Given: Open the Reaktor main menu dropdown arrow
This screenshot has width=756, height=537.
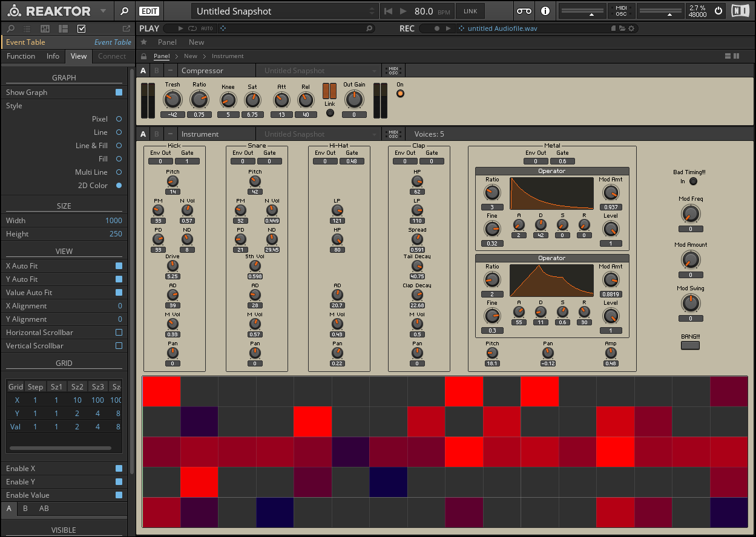Looking at the screenshot, I should click(x=104, y=11).
